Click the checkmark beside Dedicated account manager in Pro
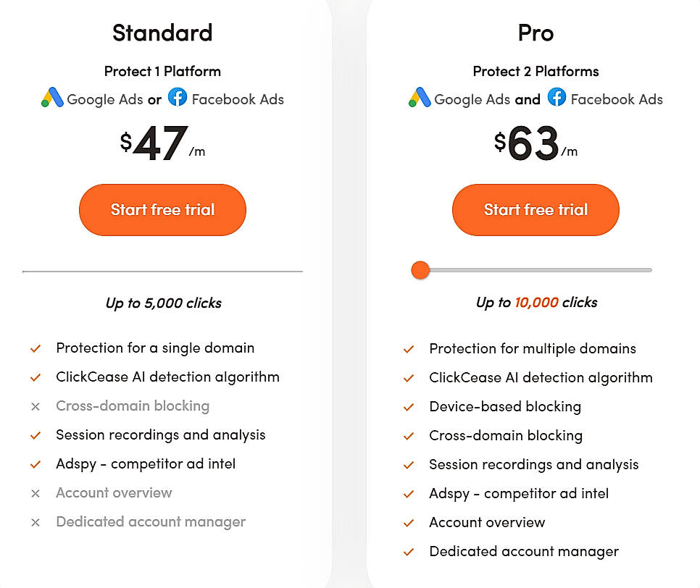 point(409,551)
